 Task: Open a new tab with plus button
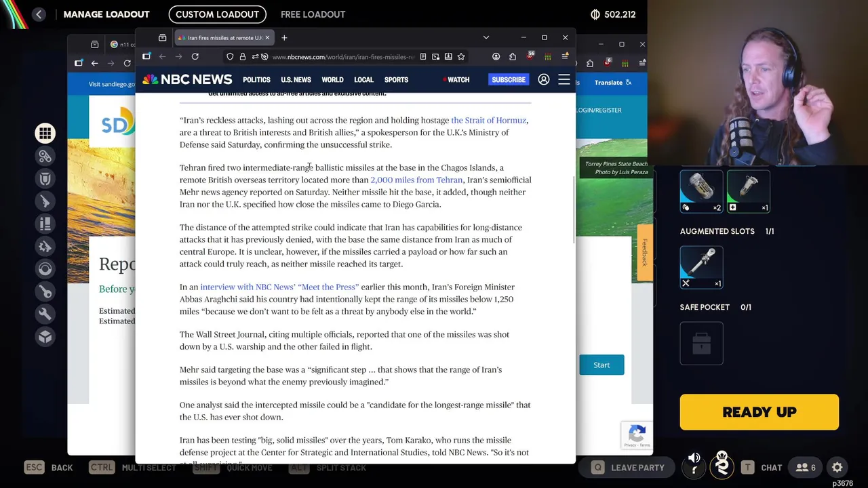coord(284,38)
